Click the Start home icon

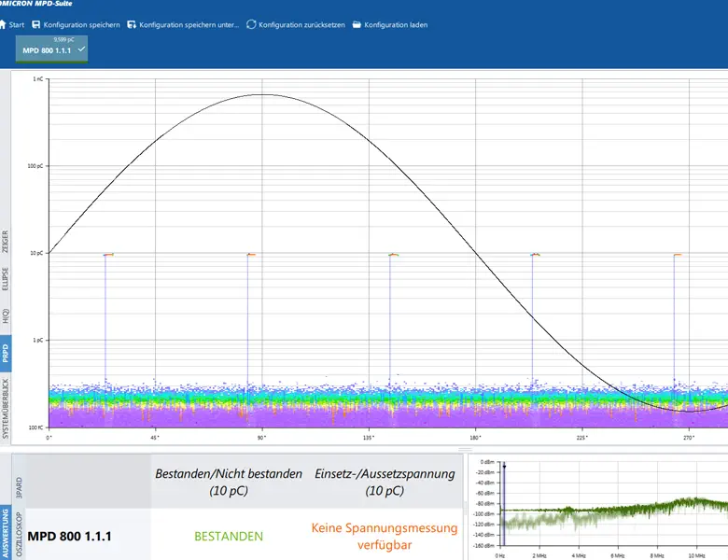pyautogui.click(x=4, y=24)
